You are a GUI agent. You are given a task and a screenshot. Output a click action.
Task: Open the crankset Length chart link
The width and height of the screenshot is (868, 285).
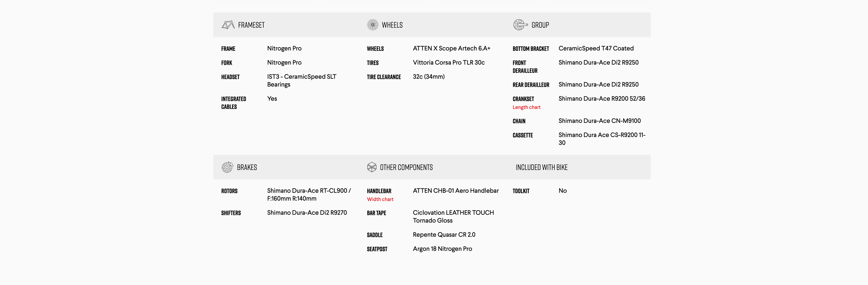526,107
